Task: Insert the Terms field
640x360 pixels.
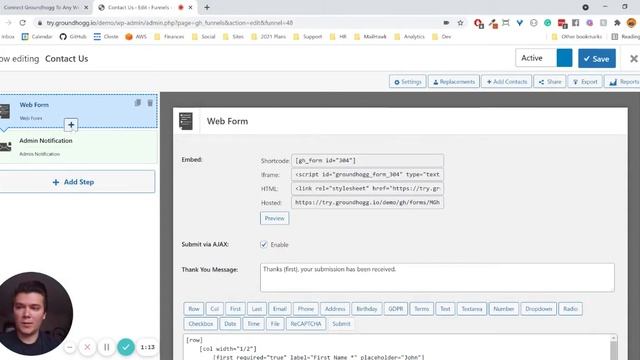Action: click(x=422, y=309)
